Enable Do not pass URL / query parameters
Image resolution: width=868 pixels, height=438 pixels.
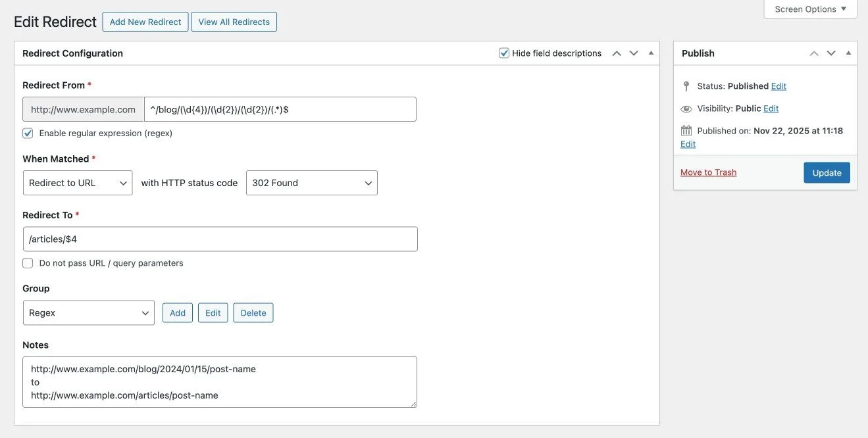click(x=28, y=263)
